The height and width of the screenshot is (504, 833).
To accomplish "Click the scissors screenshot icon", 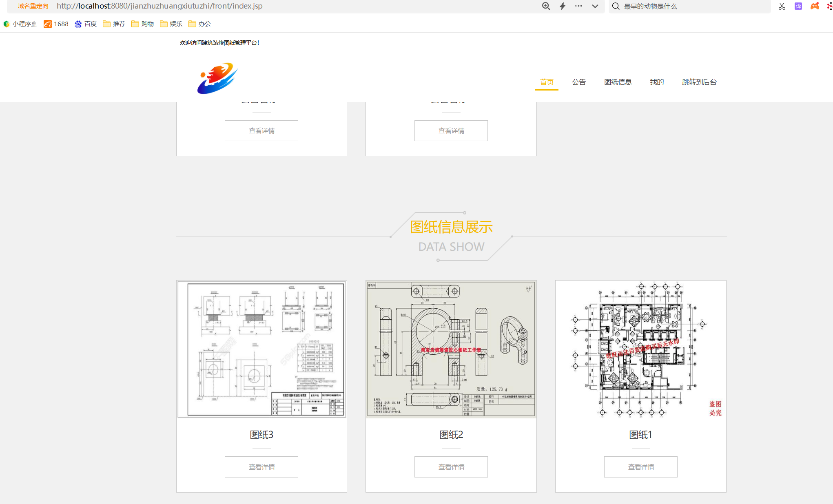I will pyautogui.click(x=782, y=6).
